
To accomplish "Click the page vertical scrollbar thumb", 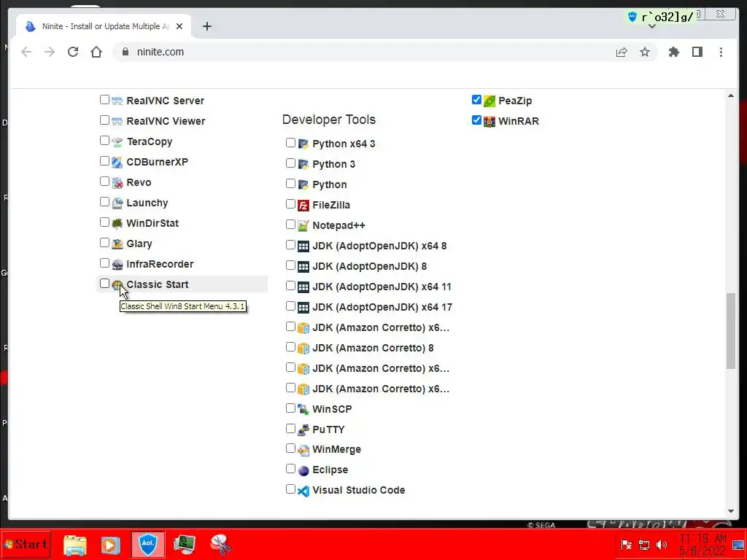I will (731, 331).
